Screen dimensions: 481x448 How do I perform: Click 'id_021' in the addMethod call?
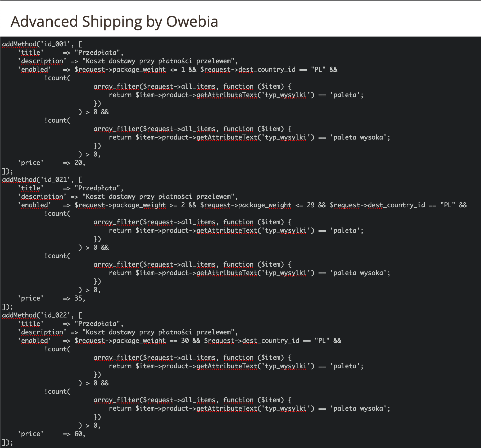[x=55, y=180]
